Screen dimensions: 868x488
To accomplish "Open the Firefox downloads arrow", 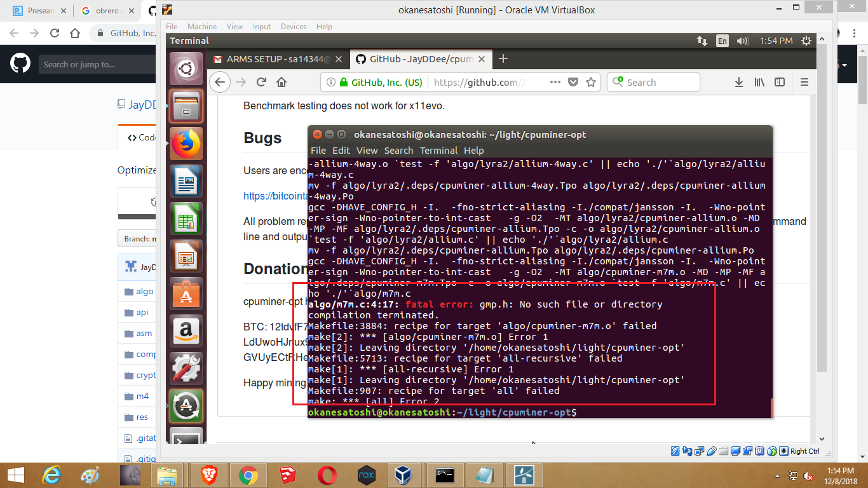I will click(739, 82).
